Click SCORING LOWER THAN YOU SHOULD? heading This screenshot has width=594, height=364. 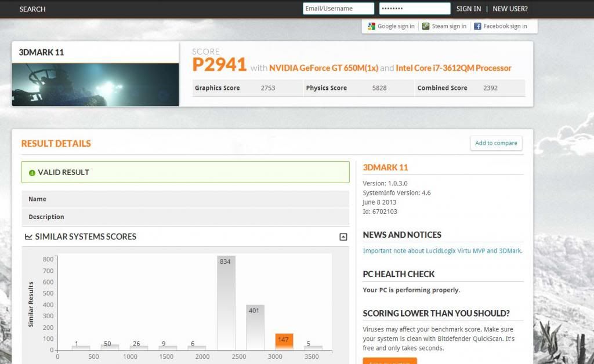pos(436,314)
